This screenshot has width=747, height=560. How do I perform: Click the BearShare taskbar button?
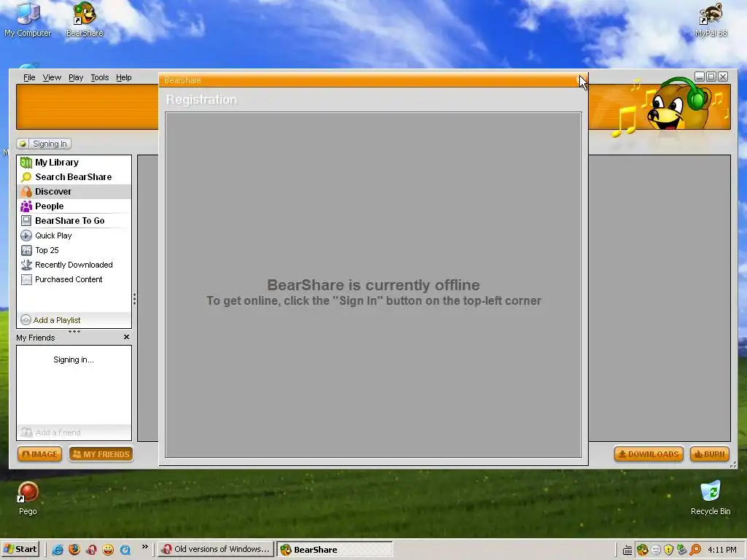pos(335,549)
